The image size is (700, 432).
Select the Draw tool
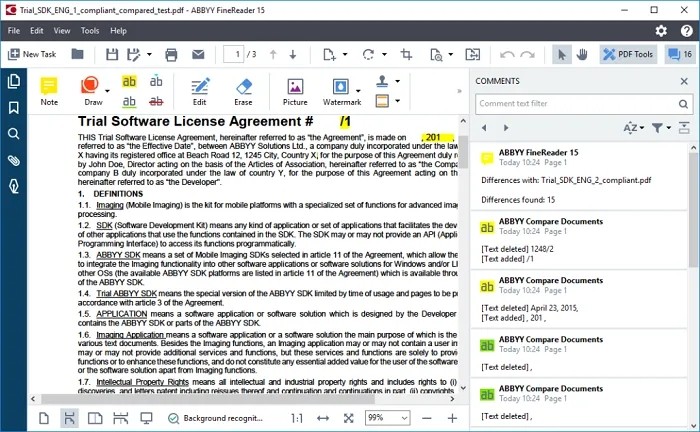click(x=92, y=91)
